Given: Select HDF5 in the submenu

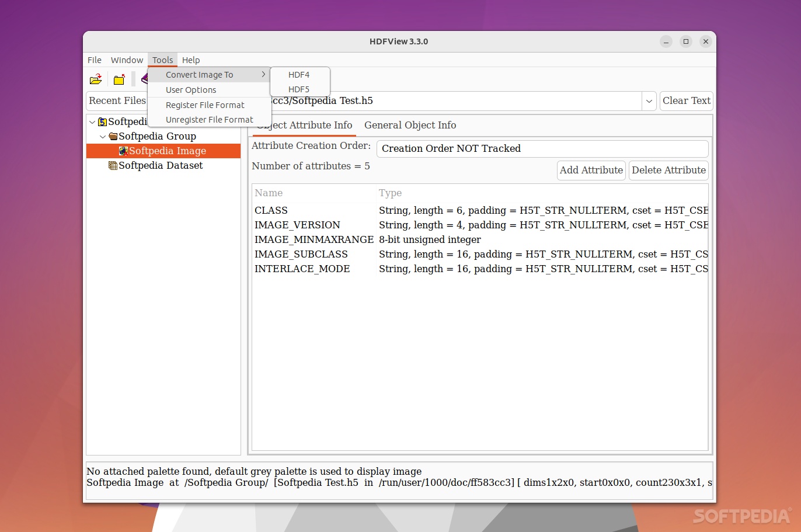Looking at the screenshot, I should (300, 89).
